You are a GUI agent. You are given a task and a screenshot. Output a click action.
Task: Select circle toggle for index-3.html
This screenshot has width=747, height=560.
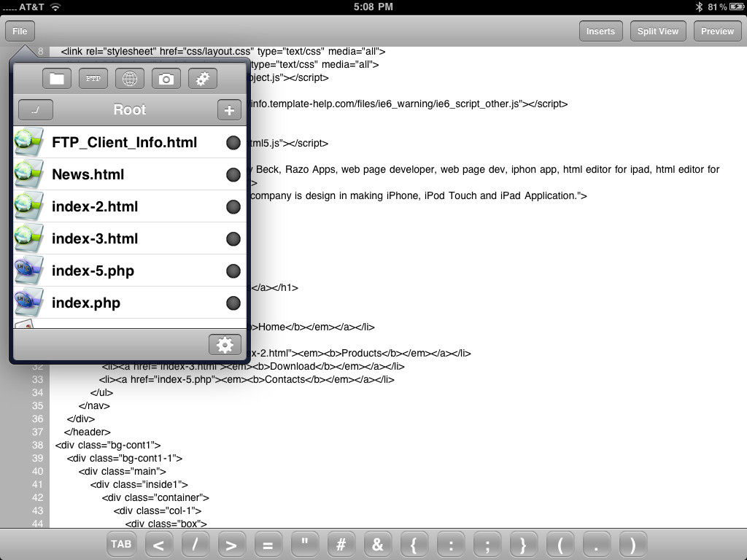click(233, 238)
